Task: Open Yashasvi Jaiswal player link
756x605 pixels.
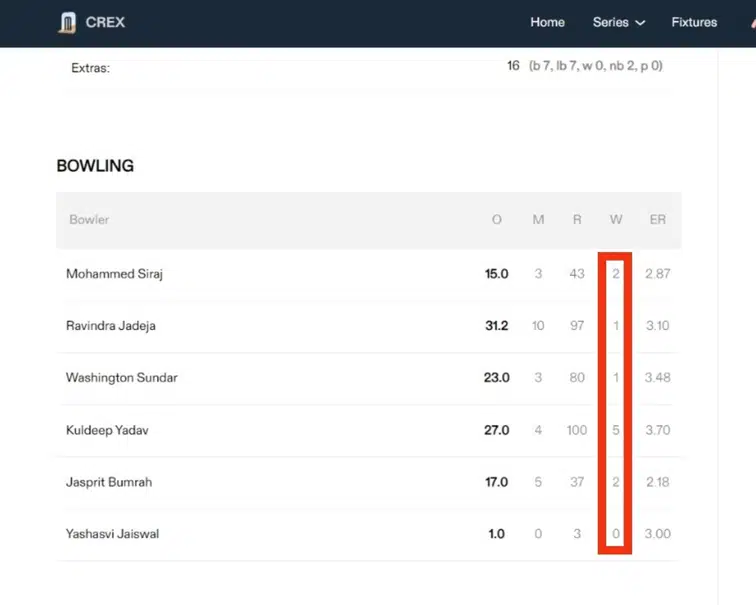Action: tap(112, 534)
